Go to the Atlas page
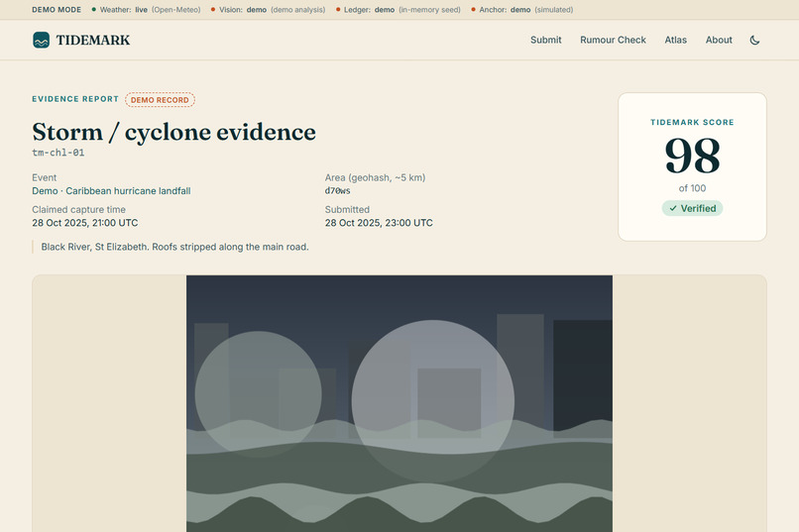Image resolution: width=799 pixels, height=532 pixels. tap(675, 40)
